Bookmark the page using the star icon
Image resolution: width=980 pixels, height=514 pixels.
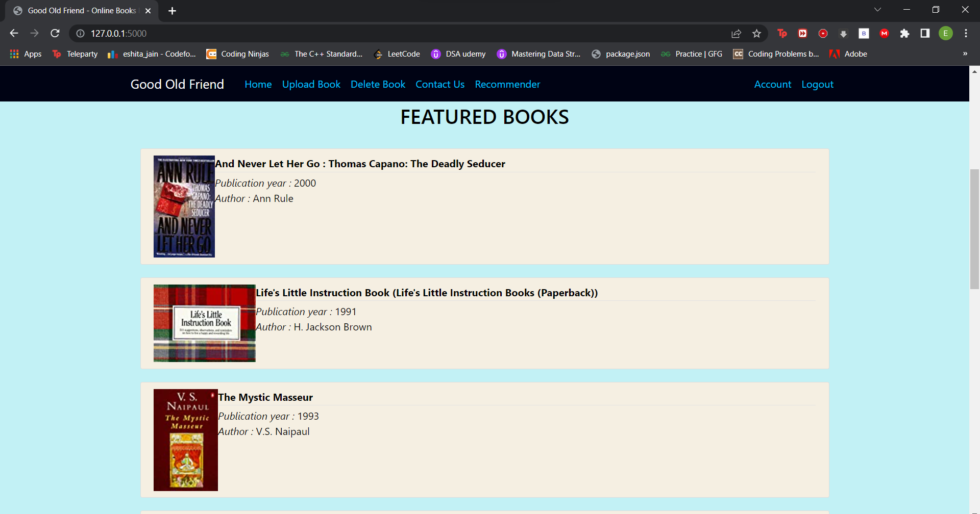coord(757,33)
